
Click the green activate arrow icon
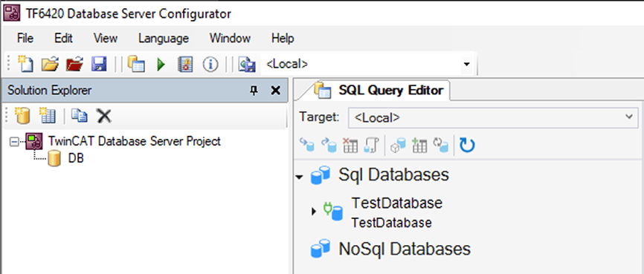pyautogui.click(x=161, y=65)
